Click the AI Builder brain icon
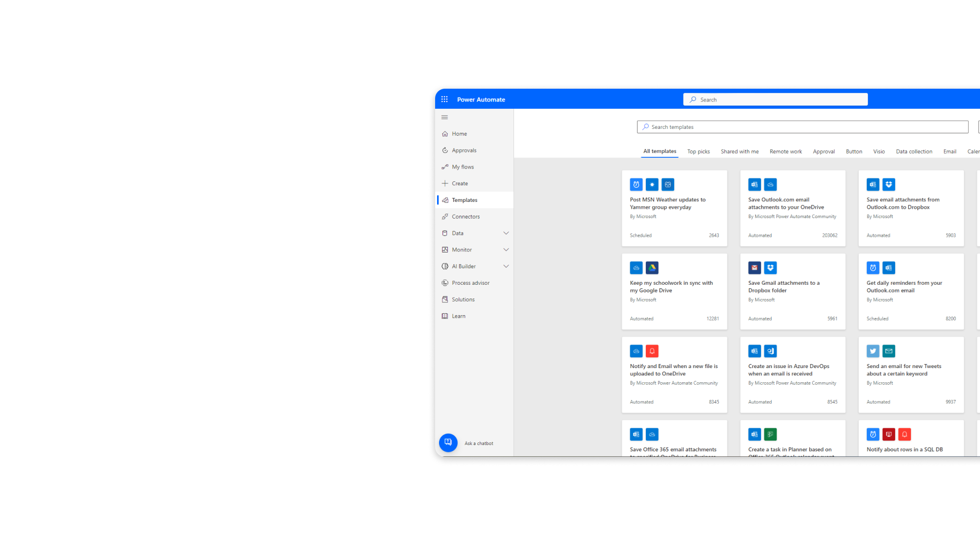The width and height of the screenshot is (980, 545). coord(445,267)
